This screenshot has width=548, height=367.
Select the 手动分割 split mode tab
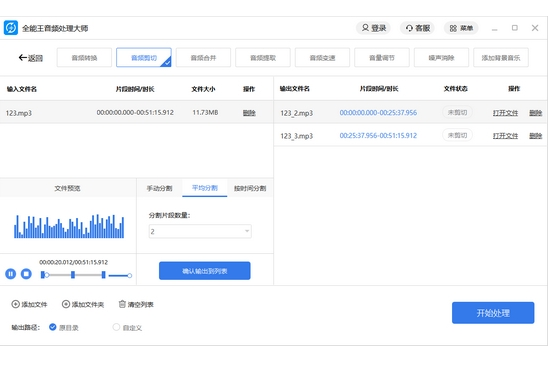point(159,188)
